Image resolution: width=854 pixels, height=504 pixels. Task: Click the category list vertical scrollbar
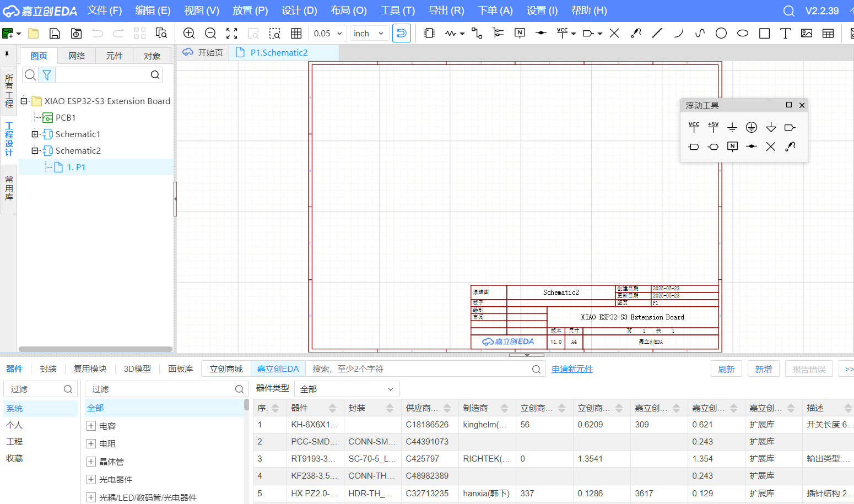pos(246,405)
